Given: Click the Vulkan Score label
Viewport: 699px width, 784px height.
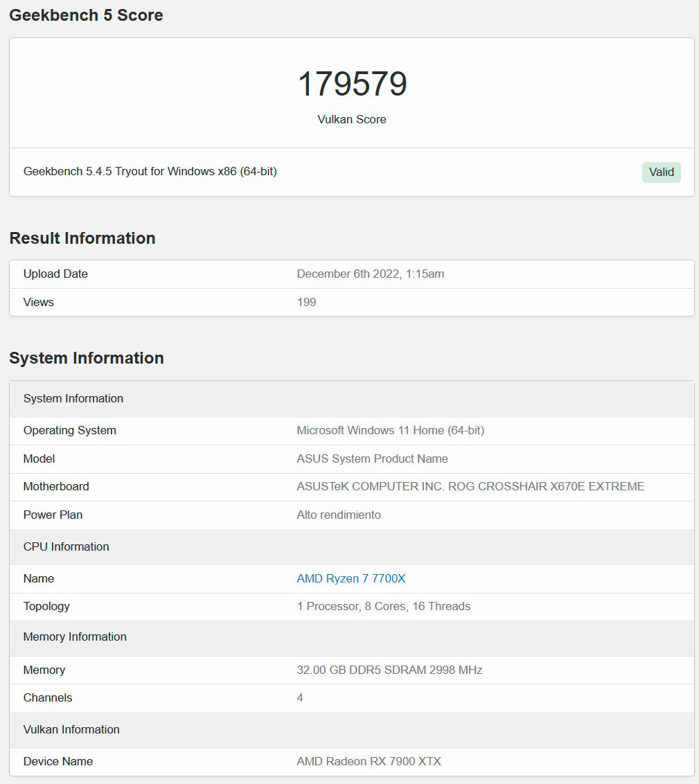Looking at the screenshot, I should [351, 120].
